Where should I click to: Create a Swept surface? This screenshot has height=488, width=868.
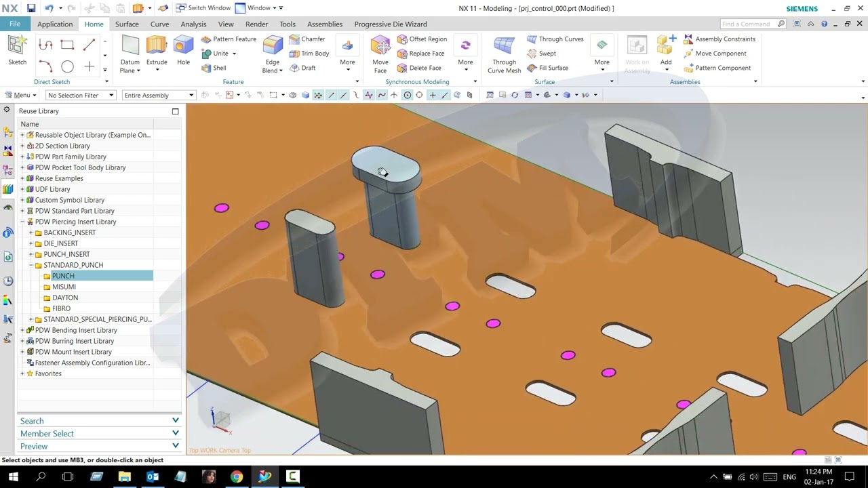coord(541,54)
